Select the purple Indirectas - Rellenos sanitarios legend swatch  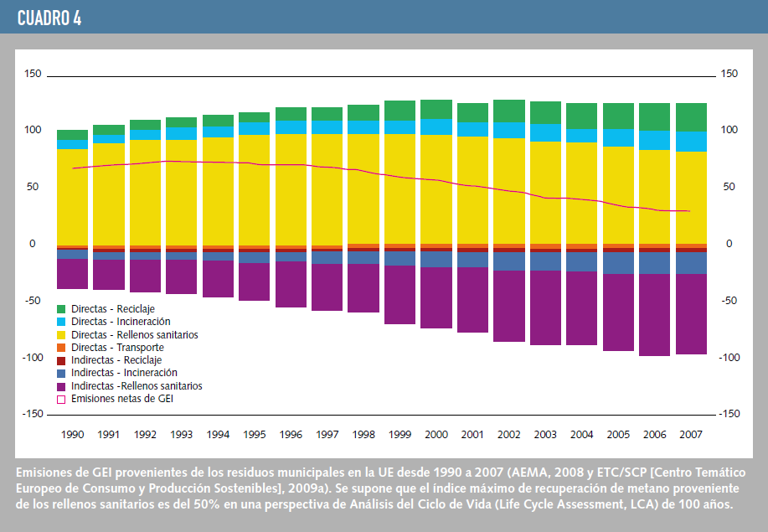(60, 386)
